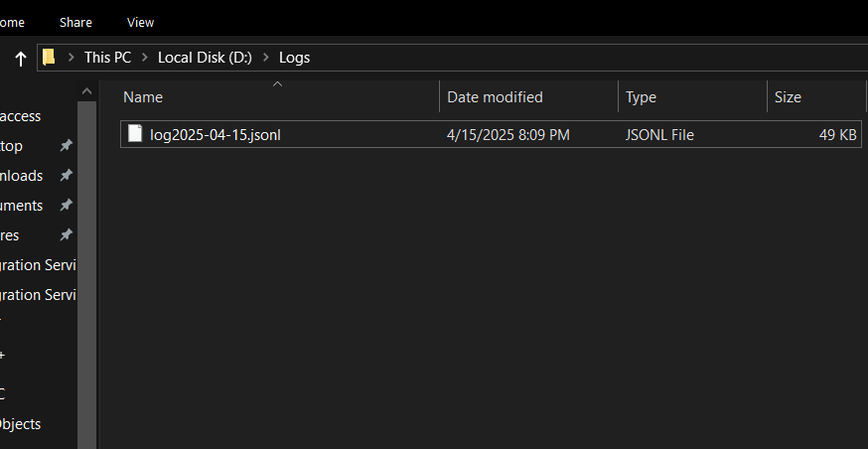Sort files by Date modified column

point(495,97)
